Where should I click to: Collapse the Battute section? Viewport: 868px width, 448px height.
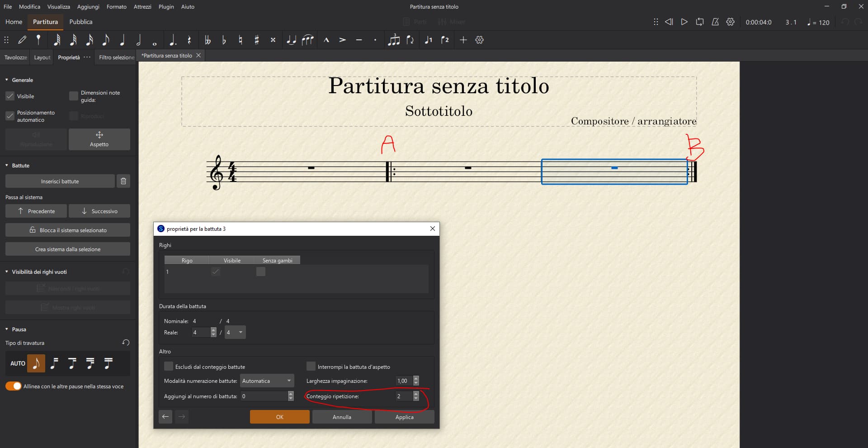pyautogui.click(x=7, y=166)
